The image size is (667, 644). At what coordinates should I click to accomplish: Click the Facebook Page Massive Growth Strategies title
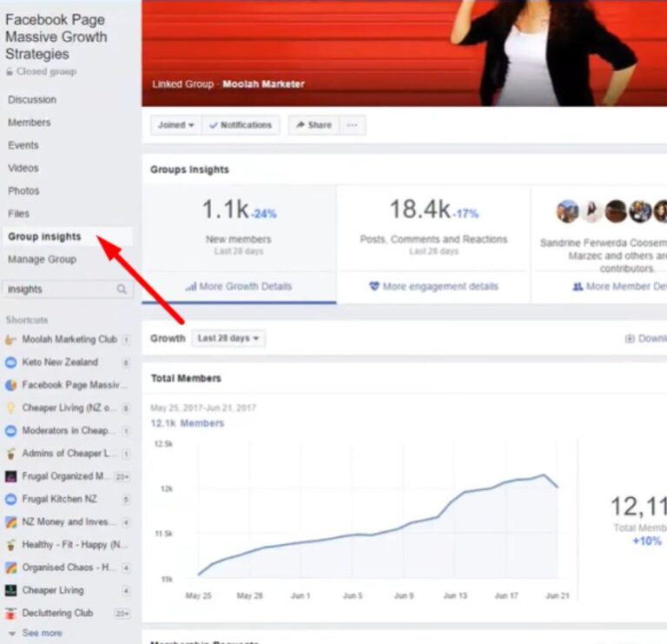click(x=56, y=37)
